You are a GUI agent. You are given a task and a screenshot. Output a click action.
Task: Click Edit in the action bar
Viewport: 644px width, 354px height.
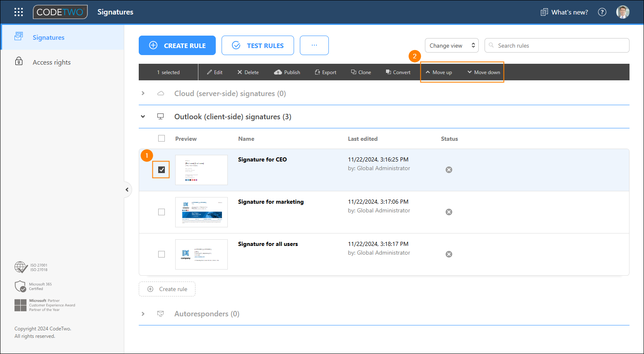point(215,72)
